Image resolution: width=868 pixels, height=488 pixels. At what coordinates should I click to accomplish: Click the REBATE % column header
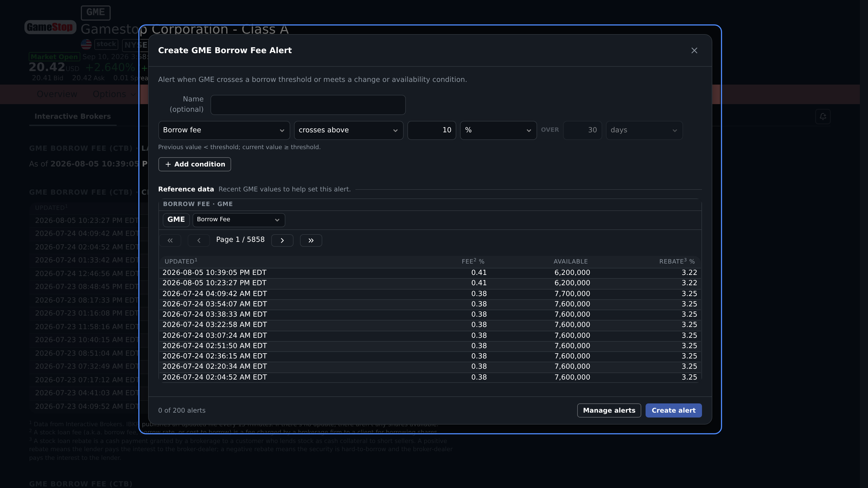677,261
